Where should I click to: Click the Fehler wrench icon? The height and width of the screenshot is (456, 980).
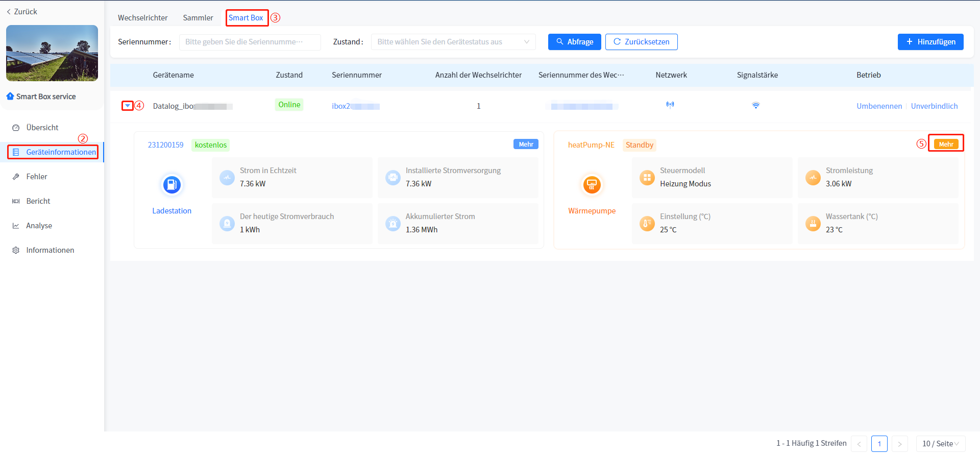(x=16, y=177)
